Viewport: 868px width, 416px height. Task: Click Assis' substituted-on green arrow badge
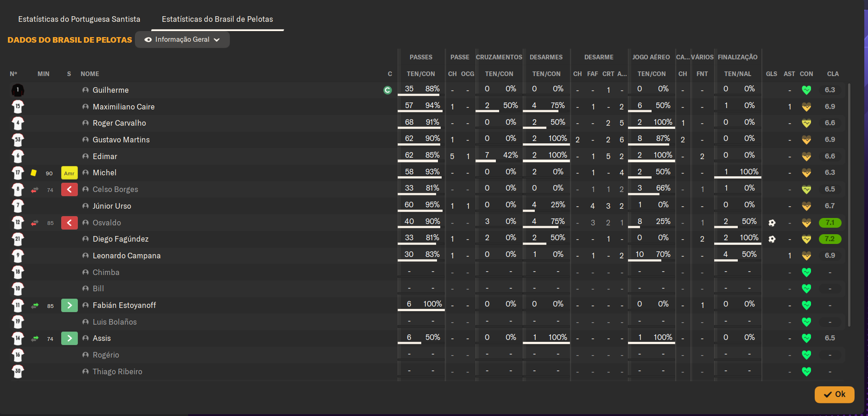pos(69,338)
